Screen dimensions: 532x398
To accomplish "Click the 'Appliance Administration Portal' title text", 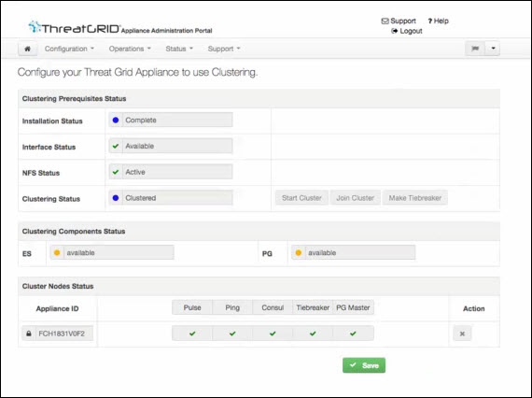I will (x=166, y=31).
